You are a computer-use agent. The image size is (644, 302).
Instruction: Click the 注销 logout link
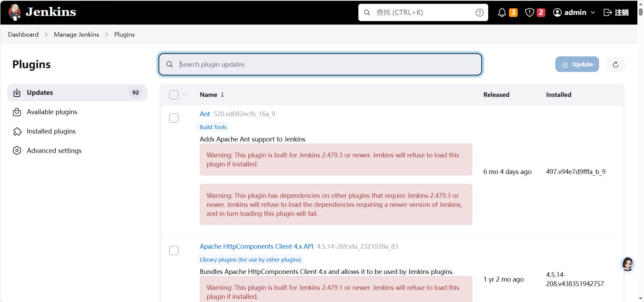click(621, 12)
